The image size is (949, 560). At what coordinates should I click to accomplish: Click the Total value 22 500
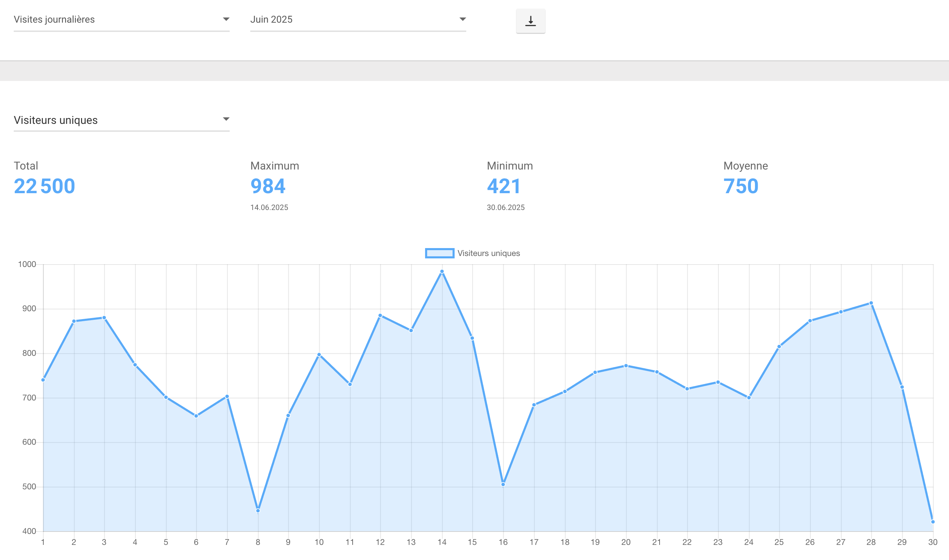[x=45, y=186]
